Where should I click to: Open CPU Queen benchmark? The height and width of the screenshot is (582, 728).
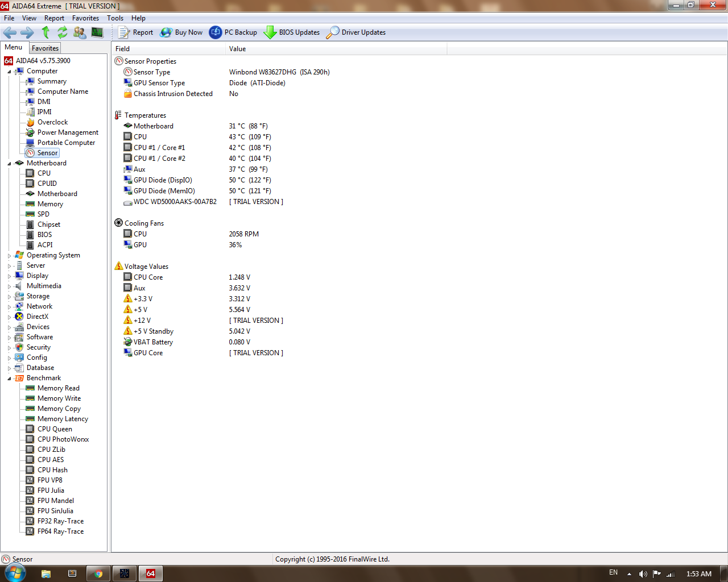tap(55, 429)
